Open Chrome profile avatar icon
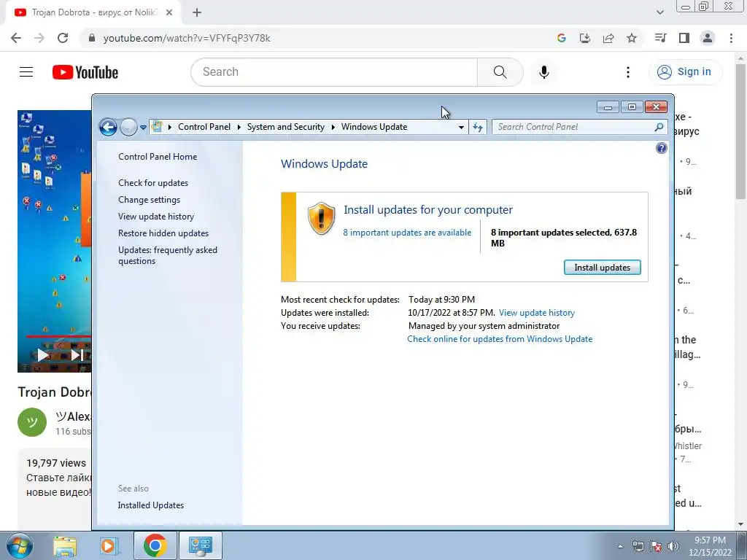This screenshot has width=747, height=560. click(708, 38)
